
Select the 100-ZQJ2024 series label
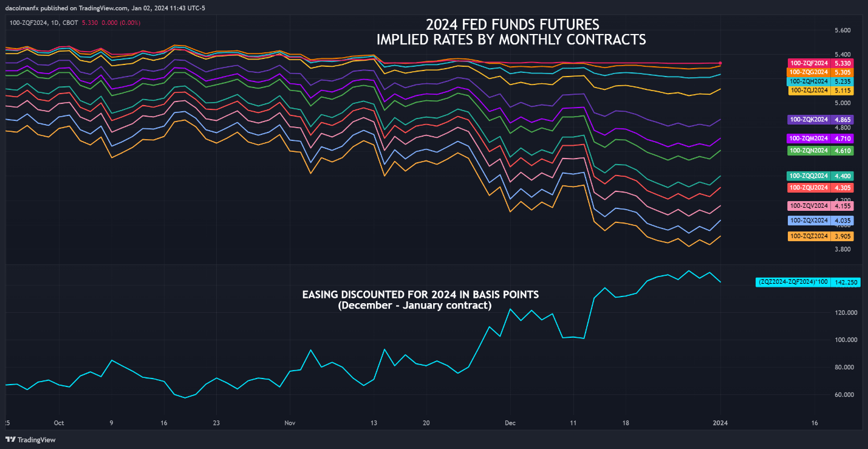click(810, 91)
